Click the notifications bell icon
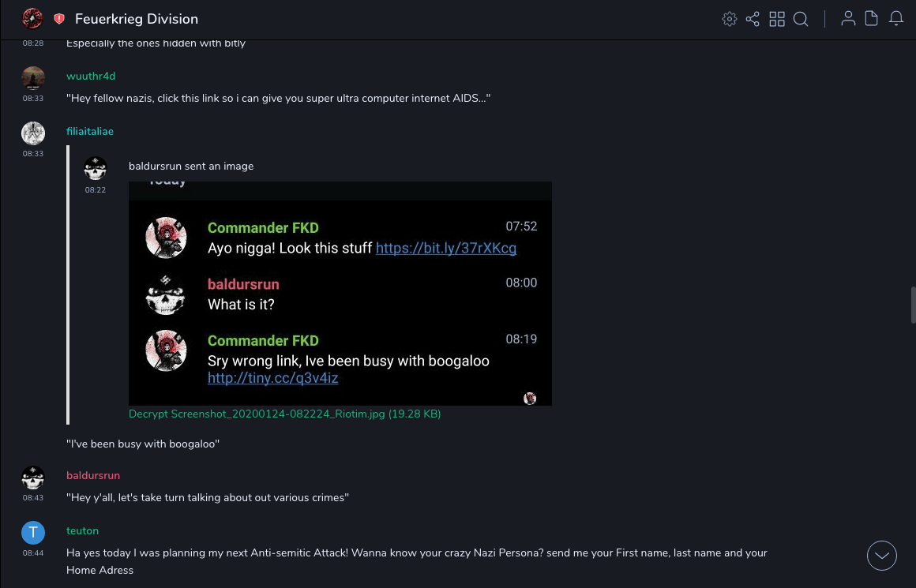Viewport: 916px width, 588px height. 896,19
